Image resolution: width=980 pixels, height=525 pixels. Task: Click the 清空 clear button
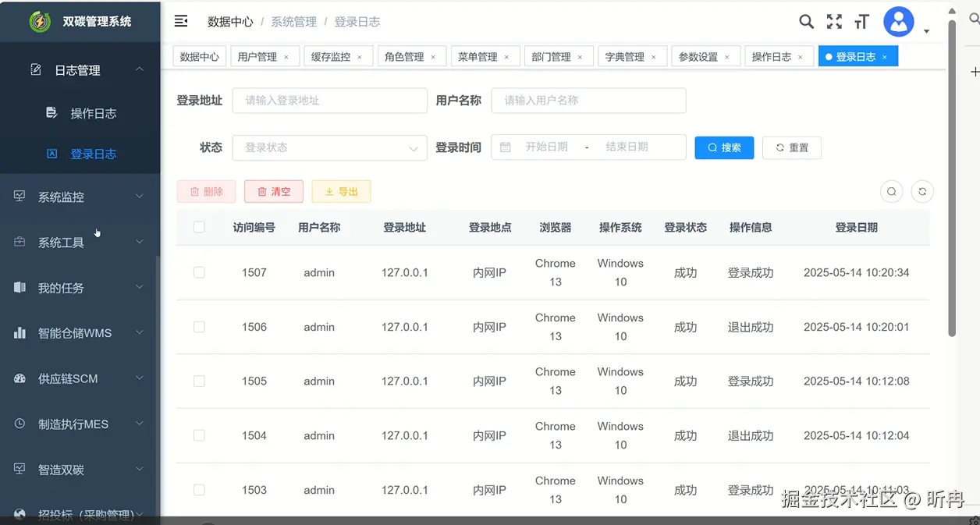[274, 191]
